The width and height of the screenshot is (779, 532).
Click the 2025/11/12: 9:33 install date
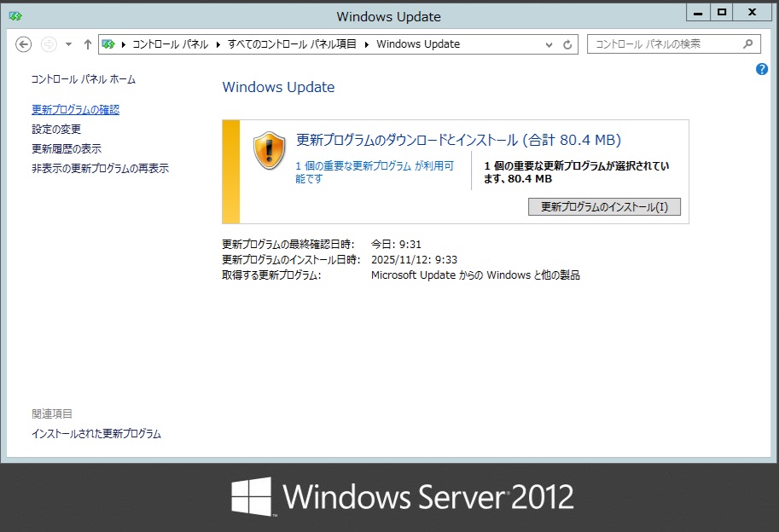pyautogui.click(x=414, y=260)
